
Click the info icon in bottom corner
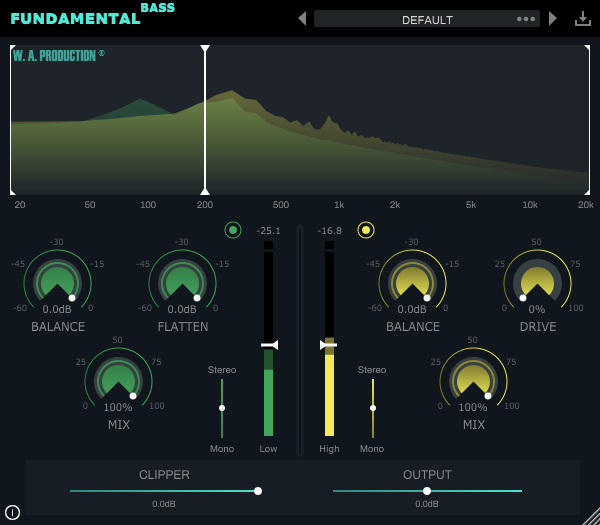[x=12, y=512]
